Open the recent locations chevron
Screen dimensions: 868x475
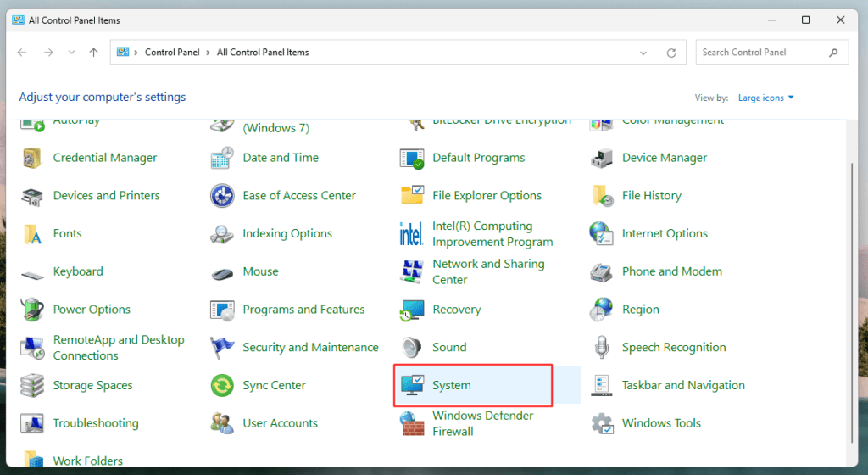tap(71, 53)
